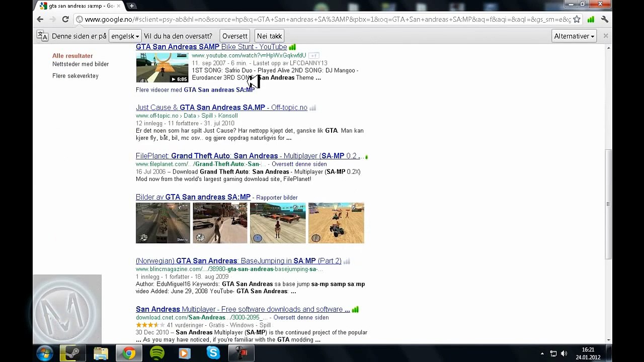Dismiss the translate bar with its X

605,36
